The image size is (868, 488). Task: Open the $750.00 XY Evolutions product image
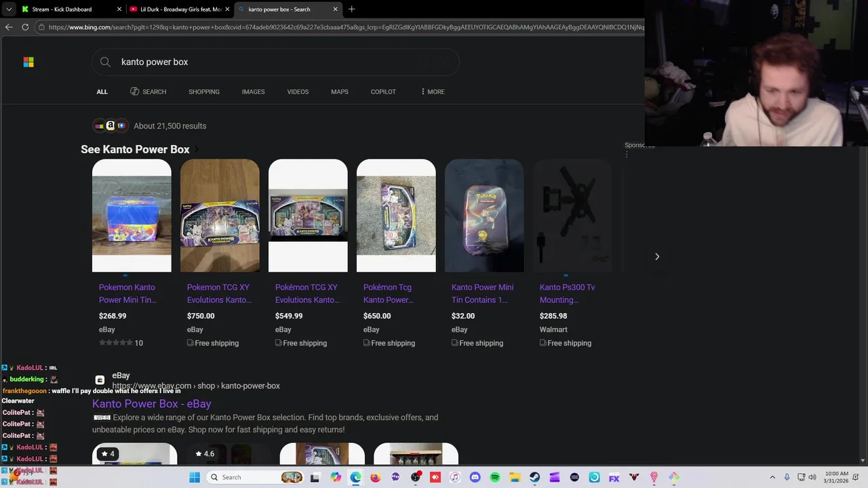pos(220,216)
